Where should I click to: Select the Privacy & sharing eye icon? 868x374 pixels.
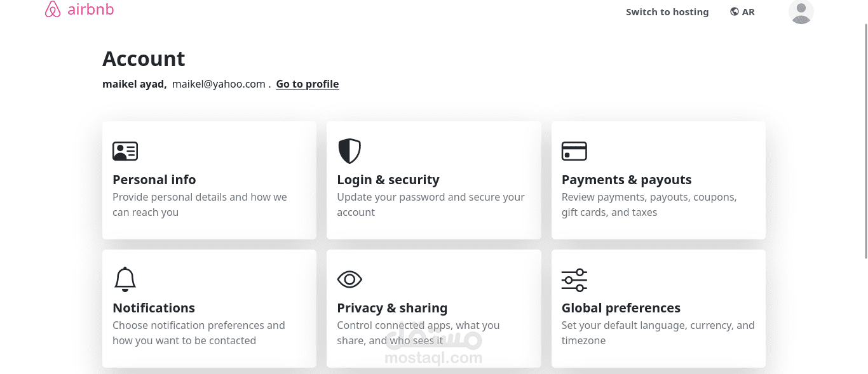point(349,279)
